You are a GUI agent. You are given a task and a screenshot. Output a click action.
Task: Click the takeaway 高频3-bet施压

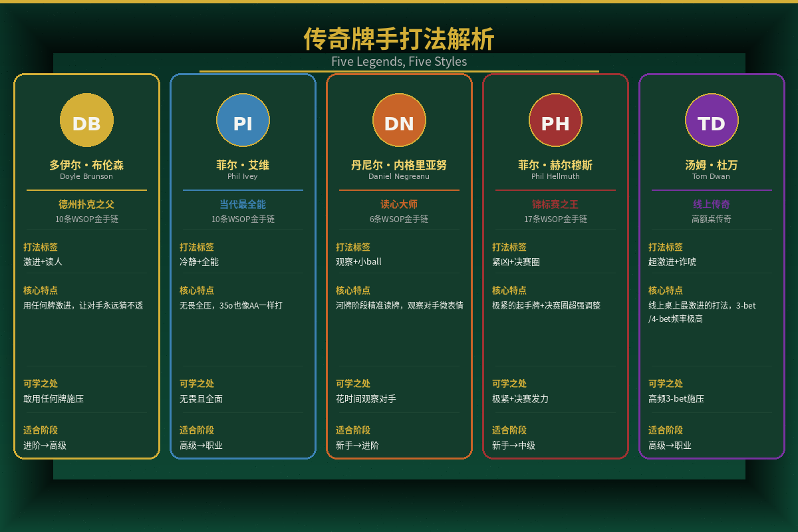click(676, 399)
